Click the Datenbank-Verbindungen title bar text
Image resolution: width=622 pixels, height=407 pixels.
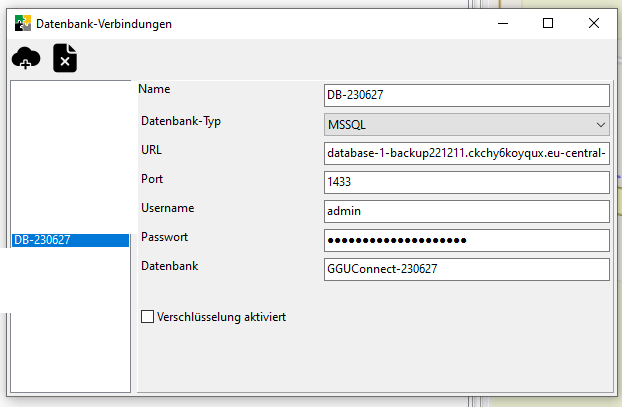pos(104,24)
